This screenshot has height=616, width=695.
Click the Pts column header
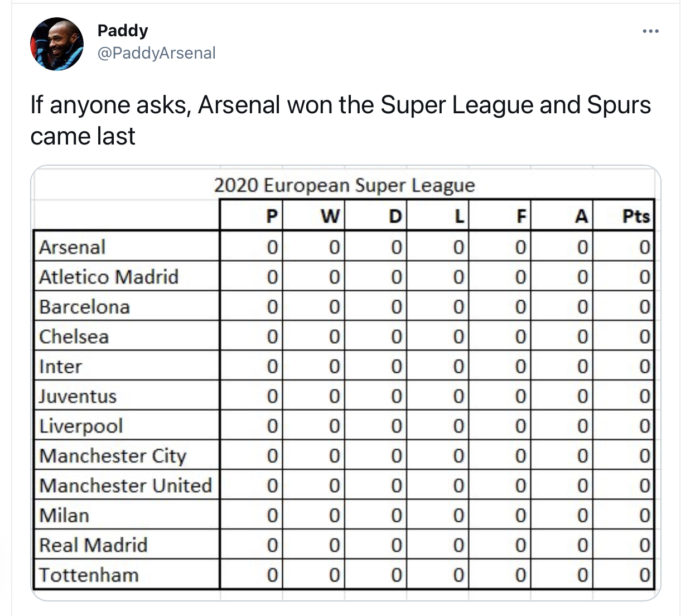(x=636, y=216)
